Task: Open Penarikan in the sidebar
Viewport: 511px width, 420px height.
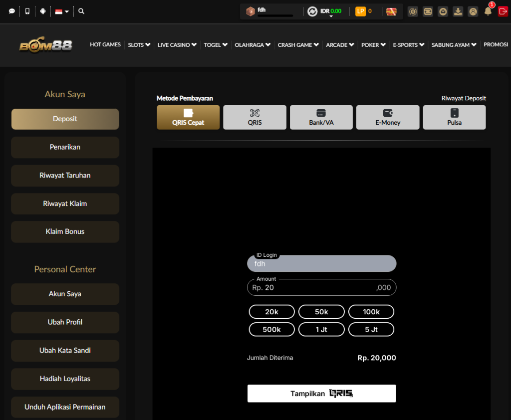Action: click(x=65, y=147)
